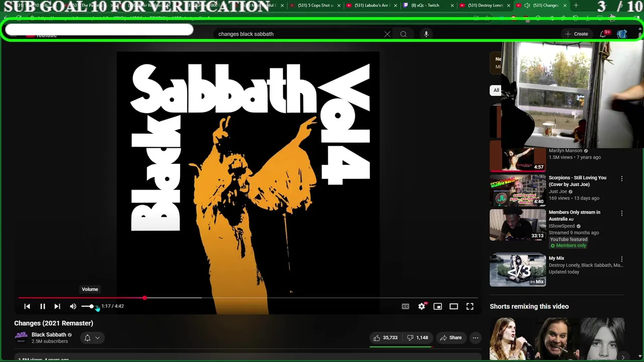
Task: Open player settings gear
Action: pos(422,306)
